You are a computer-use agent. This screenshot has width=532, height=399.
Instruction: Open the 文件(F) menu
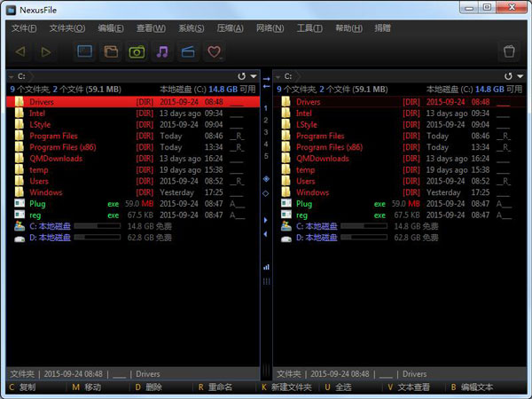click(24, 28)
